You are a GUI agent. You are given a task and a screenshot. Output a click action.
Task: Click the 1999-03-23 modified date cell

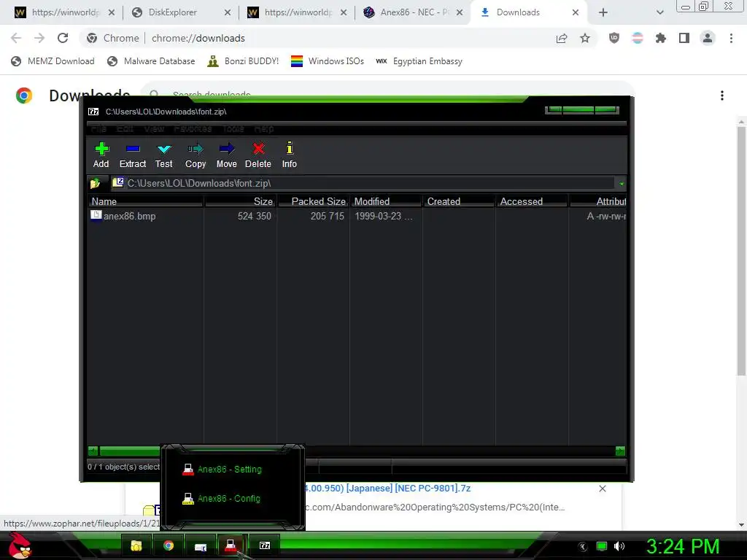point(384,216)
